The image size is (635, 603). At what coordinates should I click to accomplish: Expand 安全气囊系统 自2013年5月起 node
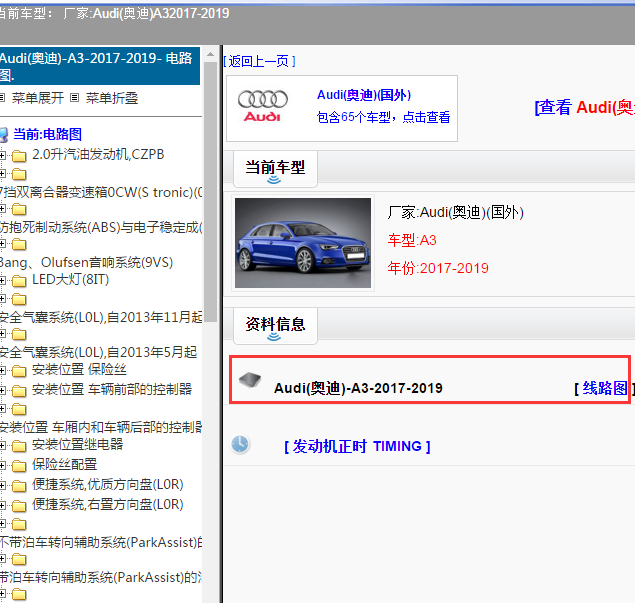(x=2, y=334)
